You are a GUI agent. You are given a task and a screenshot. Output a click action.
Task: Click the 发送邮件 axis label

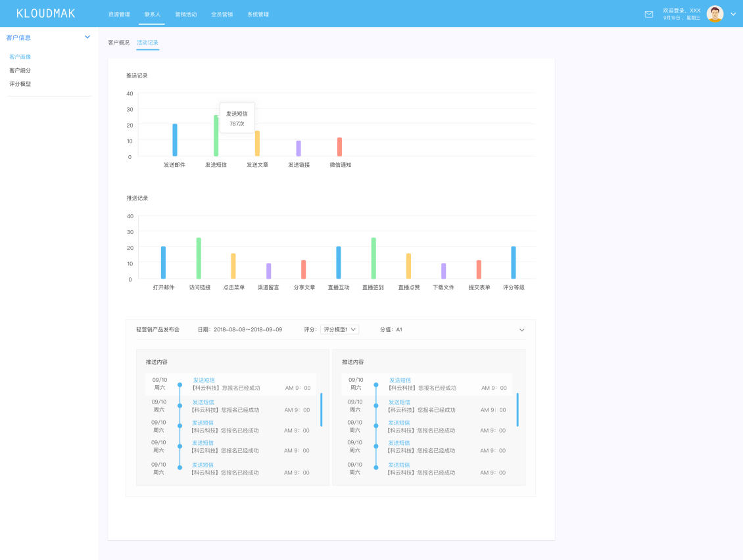pos(174,165)
